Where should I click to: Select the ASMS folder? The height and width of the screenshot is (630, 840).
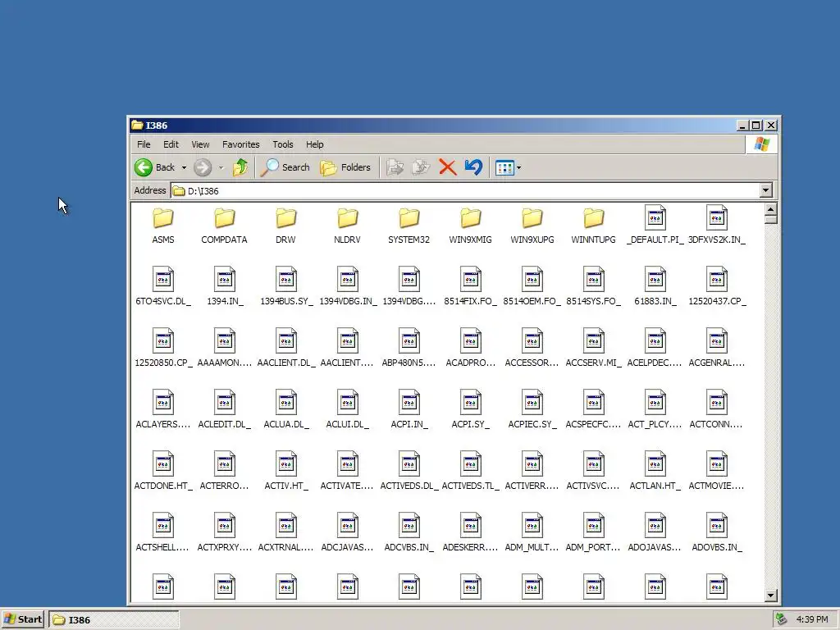(163, 226)
